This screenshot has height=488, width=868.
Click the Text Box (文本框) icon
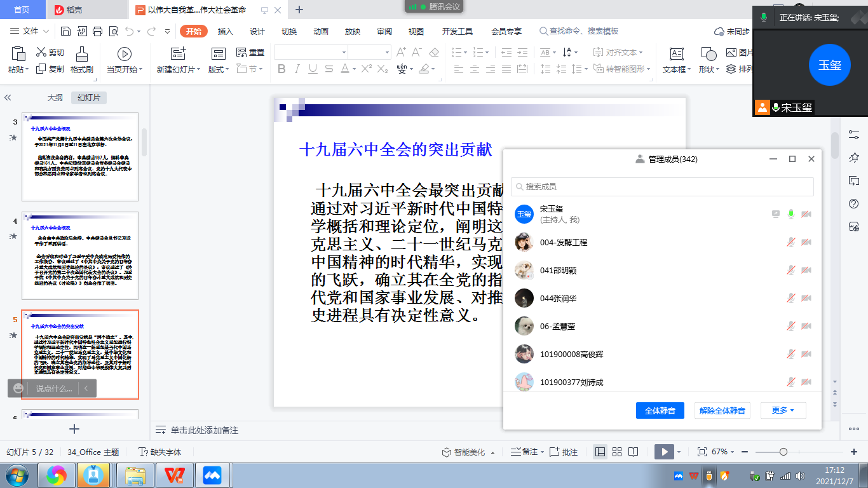click(x=677, y=54)
